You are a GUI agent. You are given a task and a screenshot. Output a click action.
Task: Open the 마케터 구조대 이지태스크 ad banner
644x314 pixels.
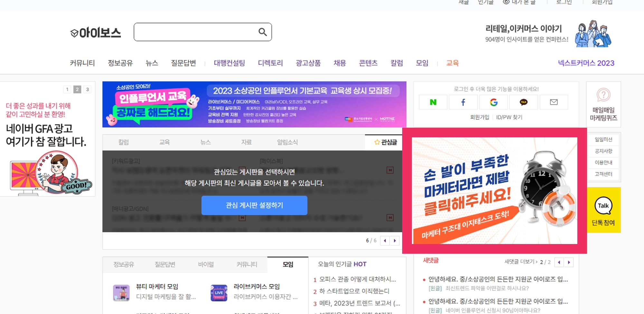(x=495, y=191)
